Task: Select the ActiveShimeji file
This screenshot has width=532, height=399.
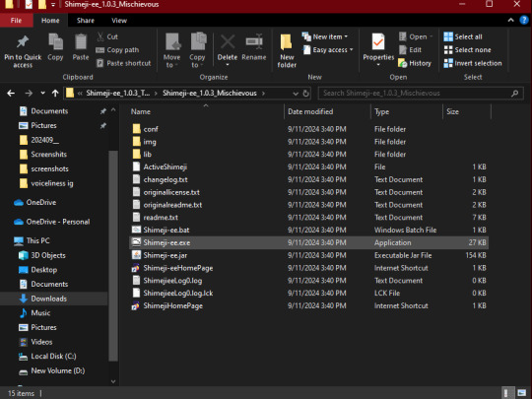Action: coord(308,166)
